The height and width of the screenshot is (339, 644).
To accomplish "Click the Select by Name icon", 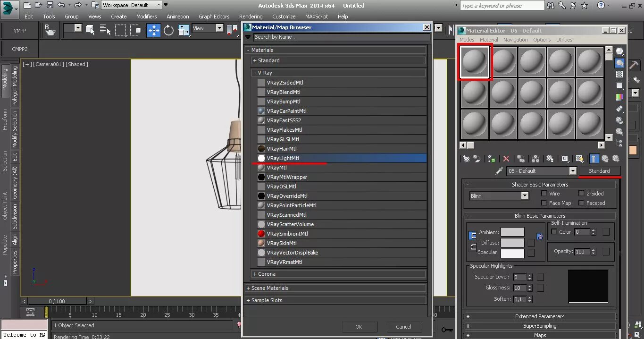I will 105,30.
